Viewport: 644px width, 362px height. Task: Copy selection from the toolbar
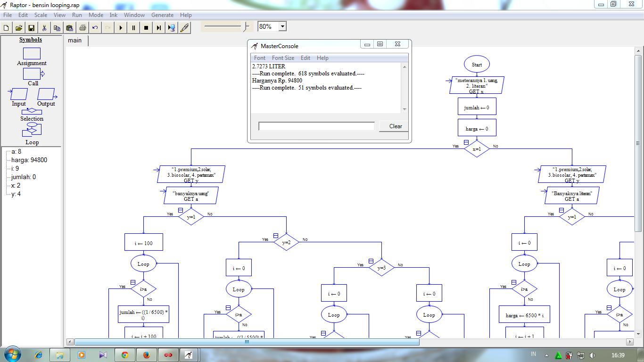[57, 28]
